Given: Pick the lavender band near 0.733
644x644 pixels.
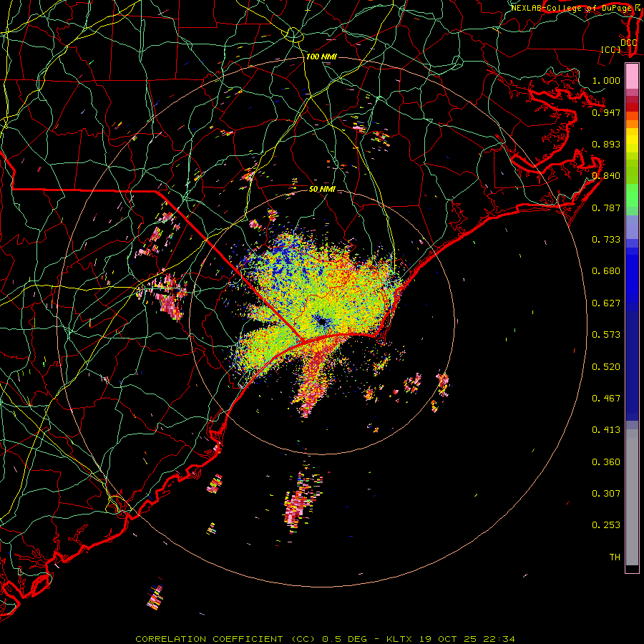Looking at the screenshot, I should (632, 227).
